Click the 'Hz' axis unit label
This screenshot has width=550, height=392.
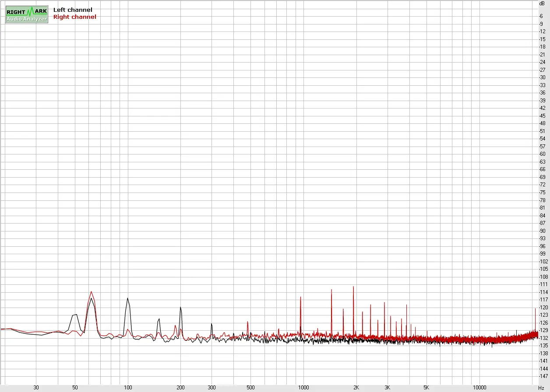click(541, 388)
